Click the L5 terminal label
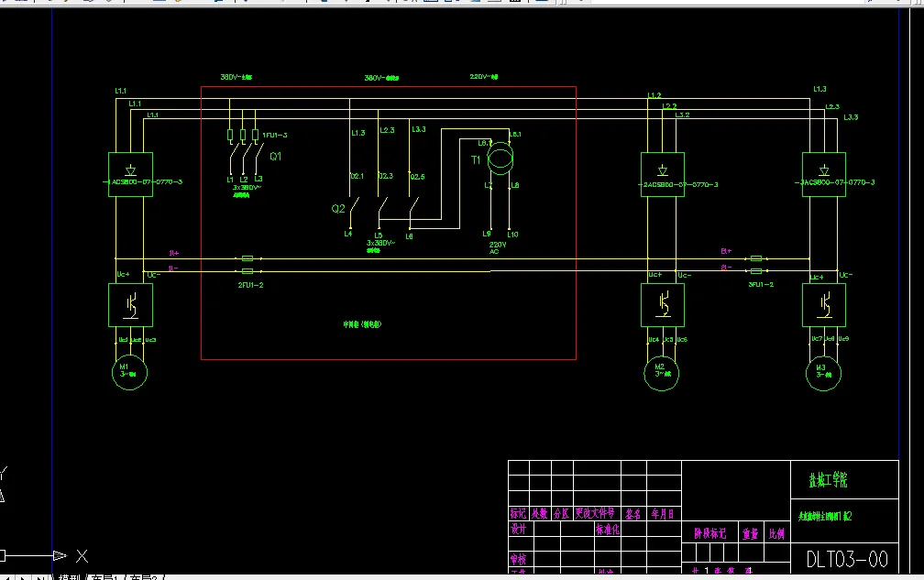 379,235
